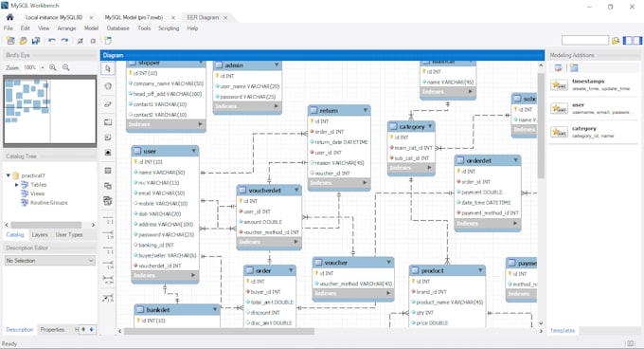The image size is (644, 349).
Task: Select the new text note tool
Action: [x=108, y=138]
